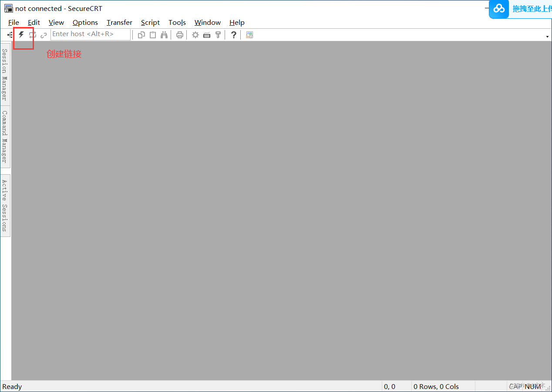552x392 pixels.
Task: Click the Public Key Assistant key icon
Action: point(218,35)
